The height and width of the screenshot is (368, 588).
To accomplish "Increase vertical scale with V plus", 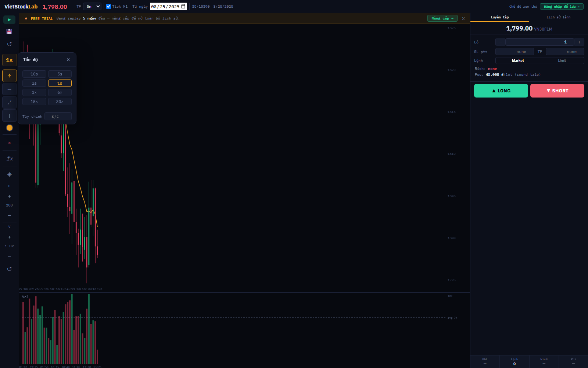I will [x=9, y=237].
